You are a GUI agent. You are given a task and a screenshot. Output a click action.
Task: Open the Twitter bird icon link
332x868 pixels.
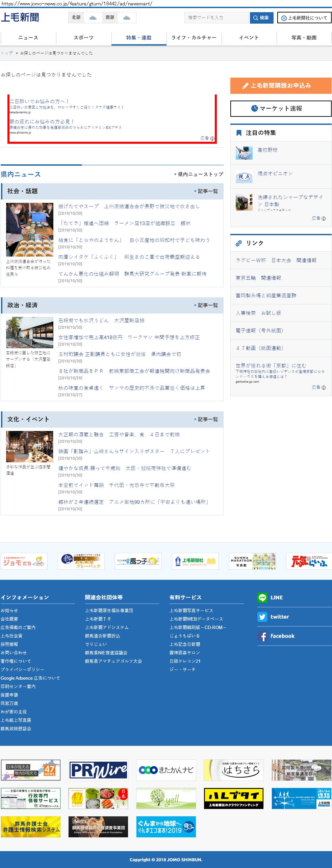point(262,617)
